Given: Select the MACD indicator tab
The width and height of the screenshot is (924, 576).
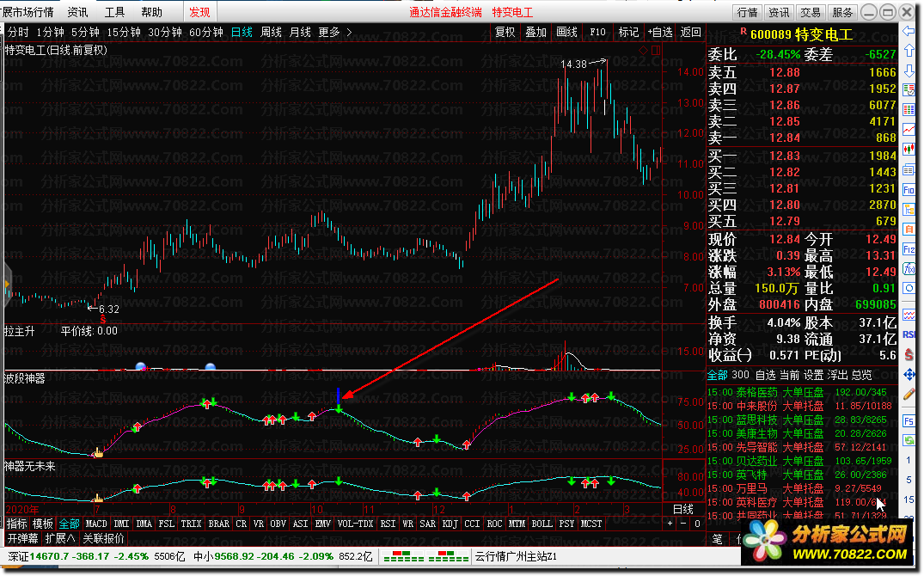Looking at the screenshot, I should pos(96,524).
